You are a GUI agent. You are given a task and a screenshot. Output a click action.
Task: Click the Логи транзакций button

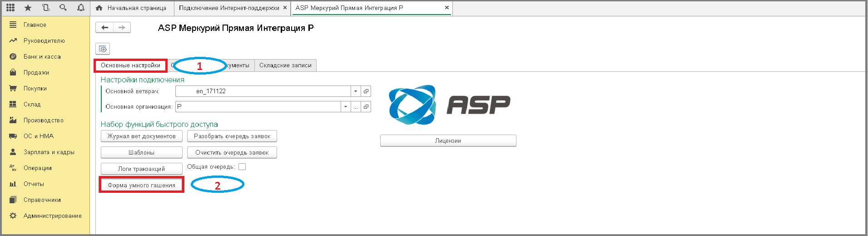pos(141,169)
